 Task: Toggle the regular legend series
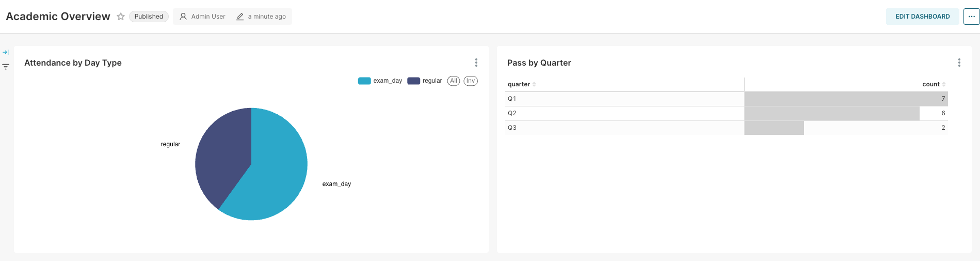click(x=425, y=81)
